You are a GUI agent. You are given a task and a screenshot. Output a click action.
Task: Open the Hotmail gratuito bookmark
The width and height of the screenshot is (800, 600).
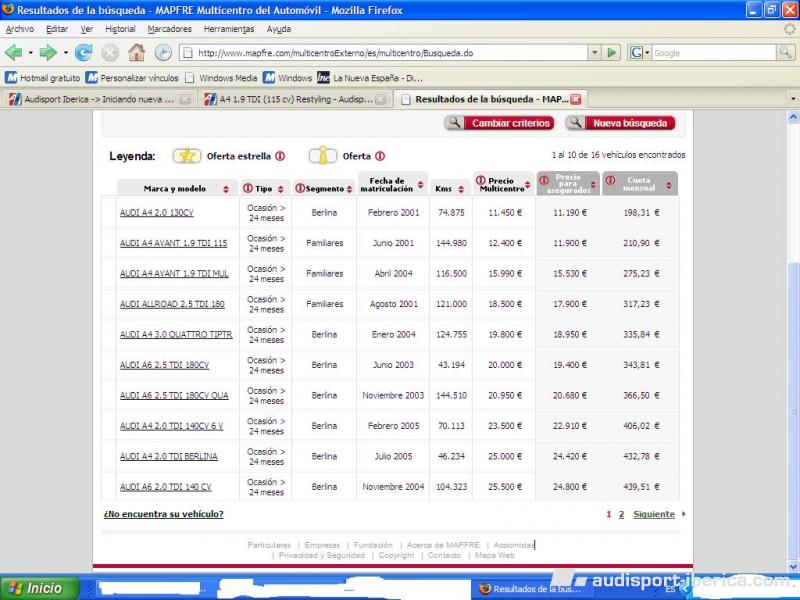tap(43, 78)
